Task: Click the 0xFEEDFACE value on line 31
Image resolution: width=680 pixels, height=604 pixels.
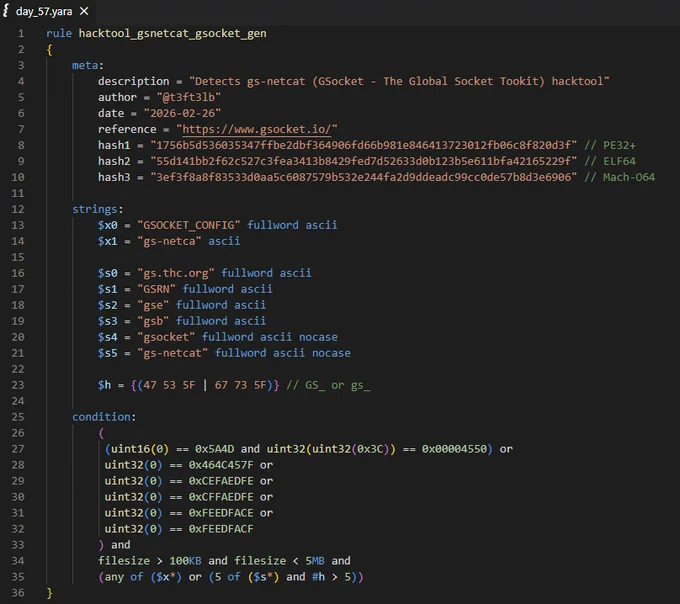Action: (x=221, y=513)
